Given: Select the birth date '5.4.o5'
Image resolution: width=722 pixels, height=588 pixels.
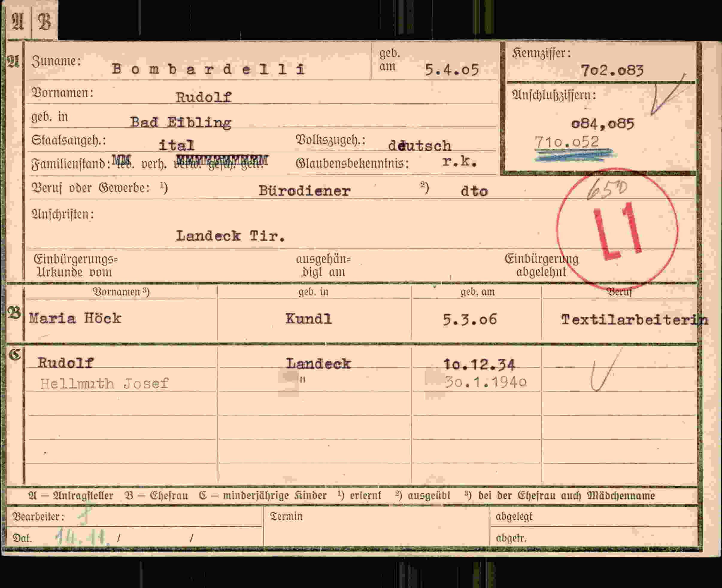Looking at the screenshot, I should pyautogui.click(x=452, y=70).
